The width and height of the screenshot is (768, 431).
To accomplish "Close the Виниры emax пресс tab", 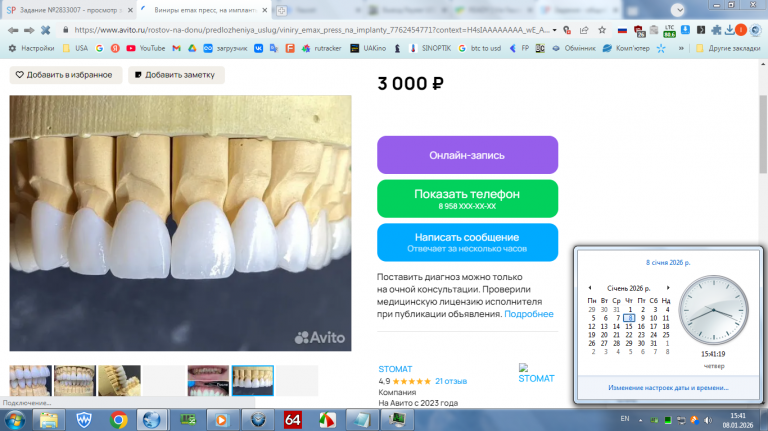I will coord(264,10).
